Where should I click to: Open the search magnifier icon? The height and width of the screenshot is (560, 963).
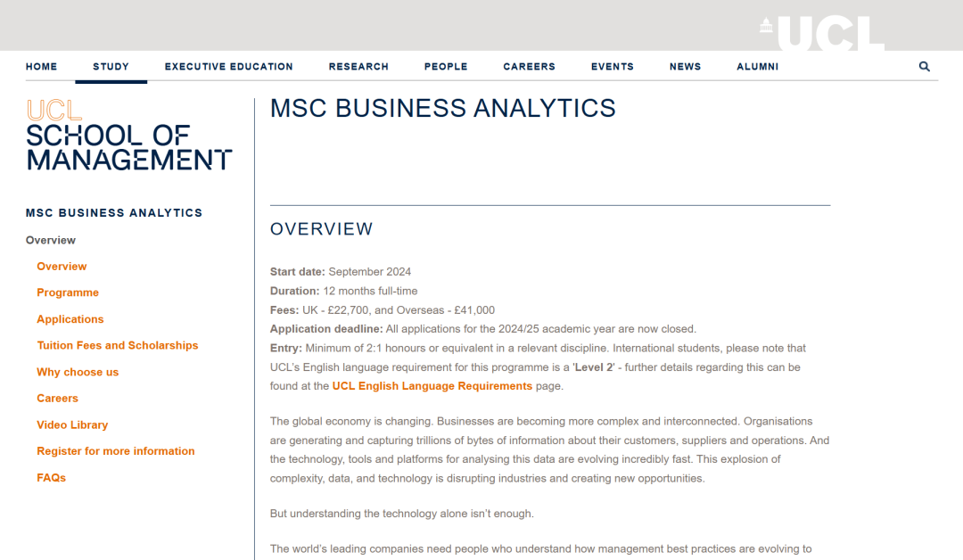(x=925, y=66)
